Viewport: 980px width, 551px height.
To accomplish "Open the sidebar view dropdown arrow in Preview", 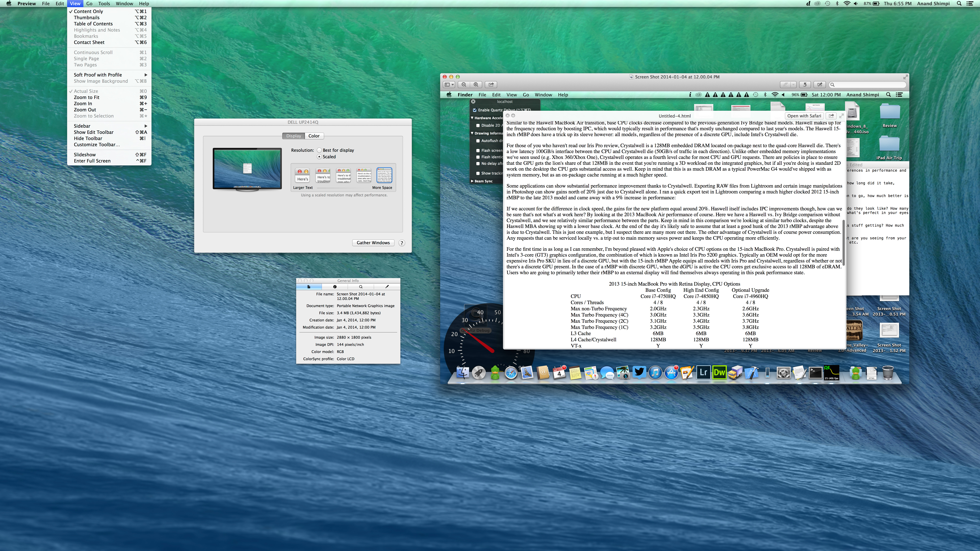I will pos(453,85).
